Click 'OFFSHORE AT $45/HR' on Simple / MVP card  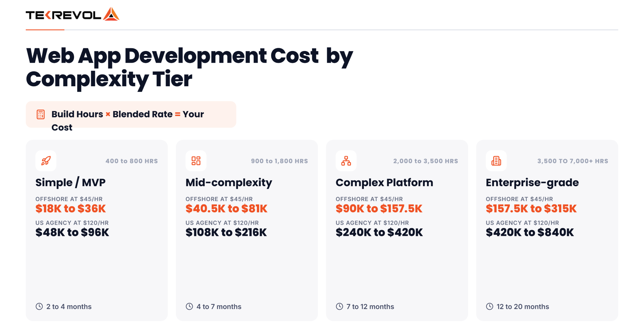click(x=69, y=199)
